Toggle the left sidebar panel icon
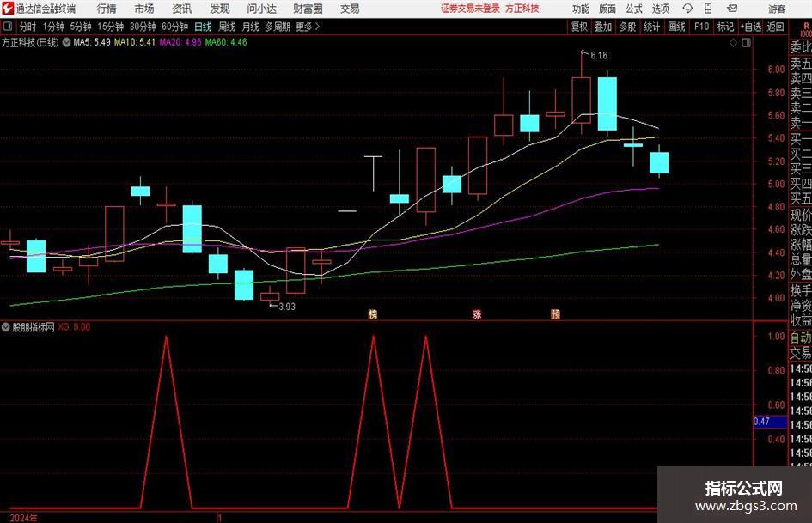 click(7, 27)
